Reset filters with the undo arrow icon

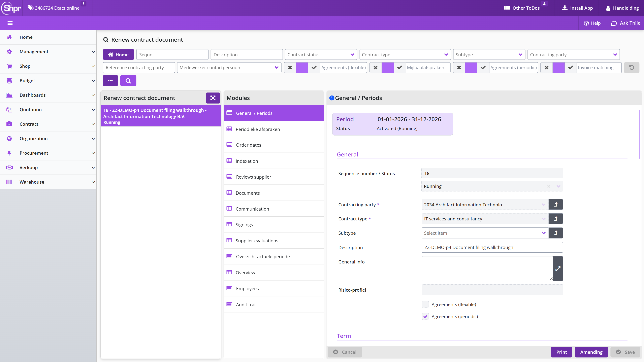click(632, 67)
